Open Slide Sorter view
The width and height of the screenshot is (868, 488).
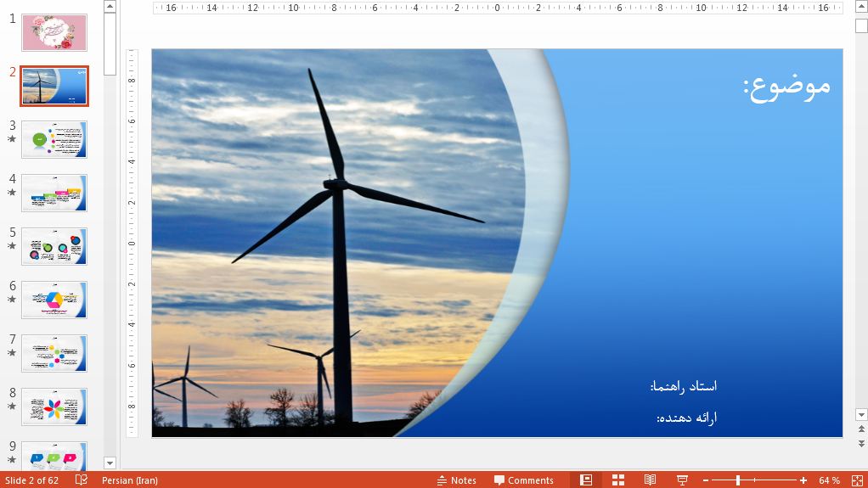tap(618, 480)
